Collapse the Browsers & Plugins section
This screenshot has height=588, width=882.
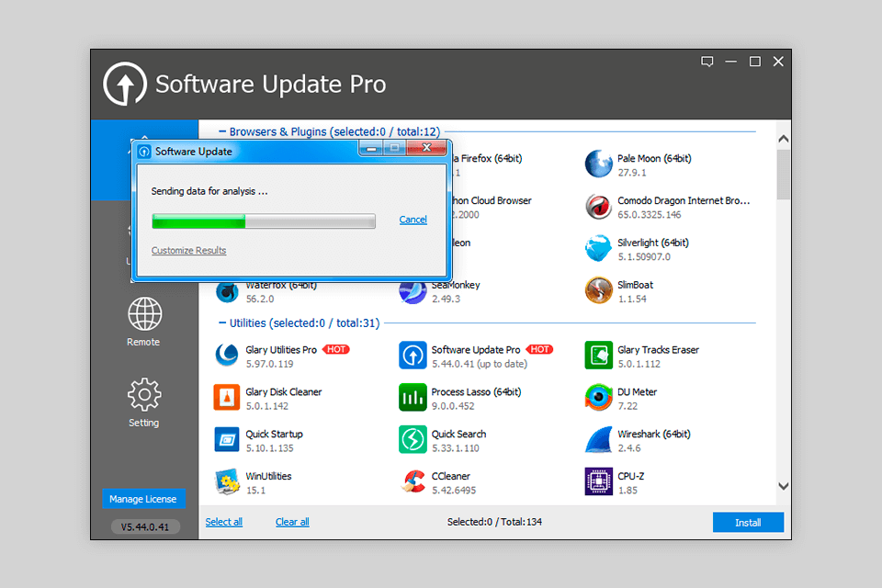(222, 131)
